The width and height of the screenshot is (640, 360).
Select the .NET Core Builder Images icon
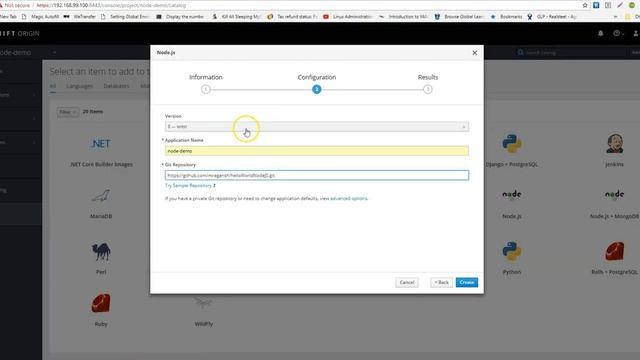[101, 144]
